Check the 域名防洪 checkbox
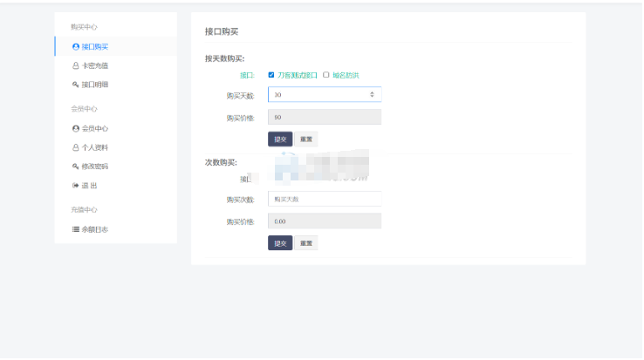644x360 pixels. pyautogui.click(x=326, y=75)
